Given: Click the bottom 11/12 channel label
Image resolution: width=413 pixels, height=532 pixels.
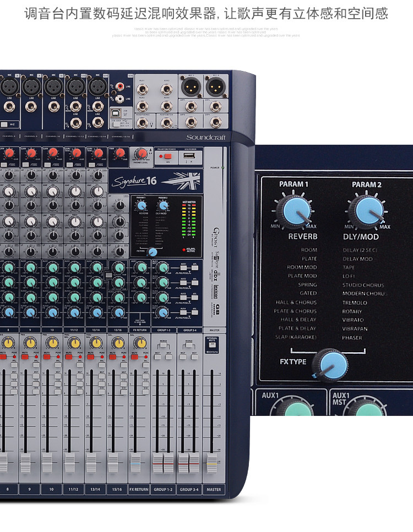Looking at the screenshot, I should [73, 490].
